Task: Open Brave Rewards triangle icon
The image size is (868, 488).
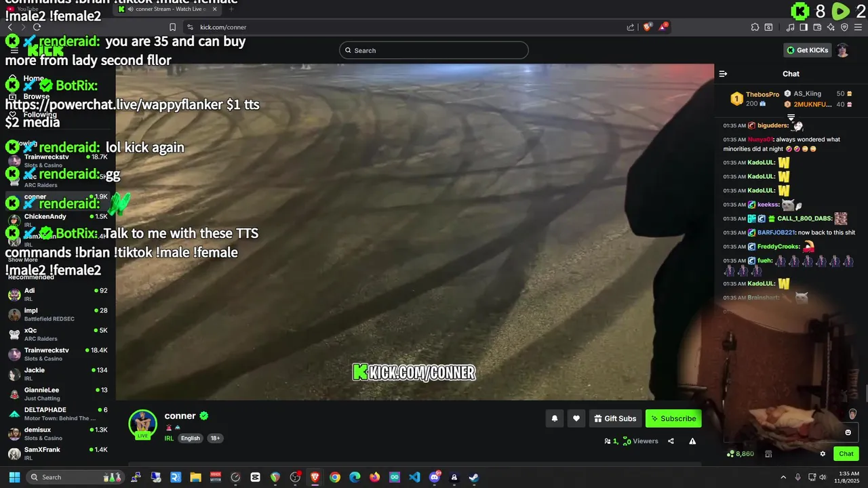Action: (663, 27)
